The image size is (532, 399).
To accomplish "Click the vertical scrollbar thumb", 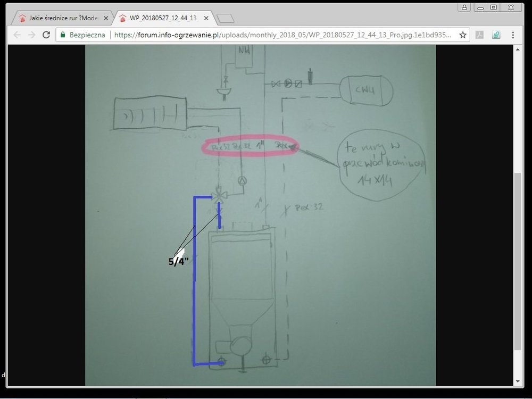I will point(518,261).
